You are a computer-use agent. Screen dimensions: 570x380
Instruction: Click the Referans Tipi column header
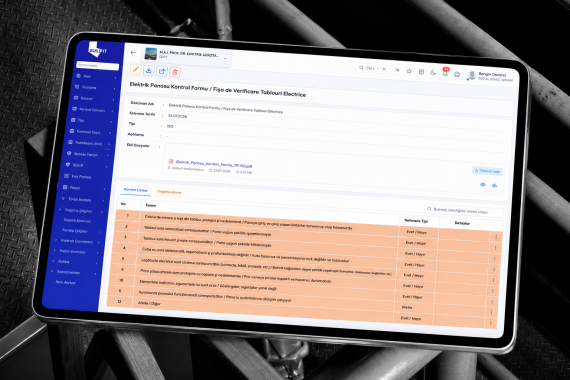[416, 221]
